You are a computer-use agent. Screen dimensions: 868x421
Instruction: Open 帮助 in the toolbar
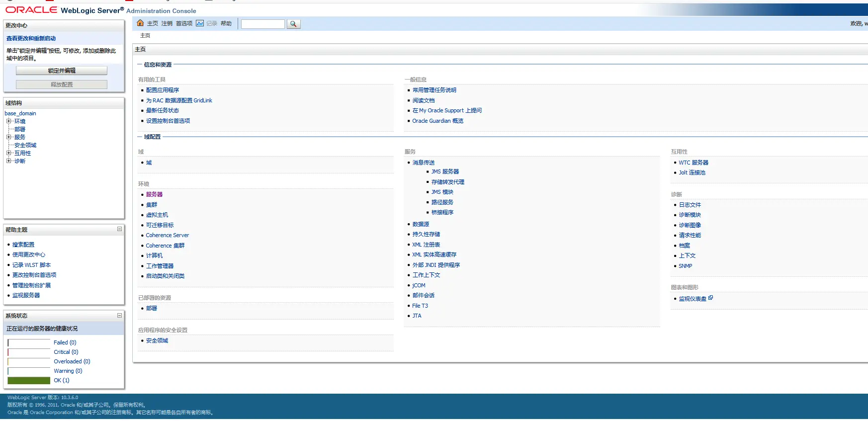coord(226,23)
